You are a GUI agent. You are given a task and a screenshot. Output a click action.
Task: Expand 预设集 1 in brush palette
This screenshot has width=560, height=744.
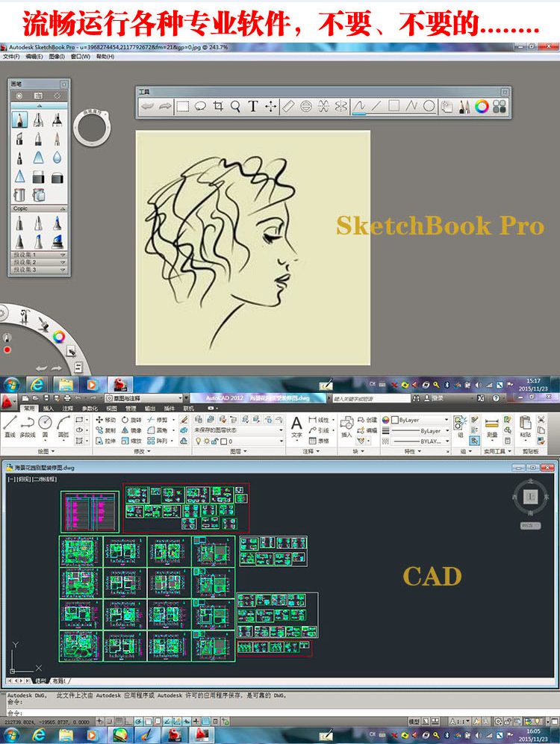click(x=39, y=255)
